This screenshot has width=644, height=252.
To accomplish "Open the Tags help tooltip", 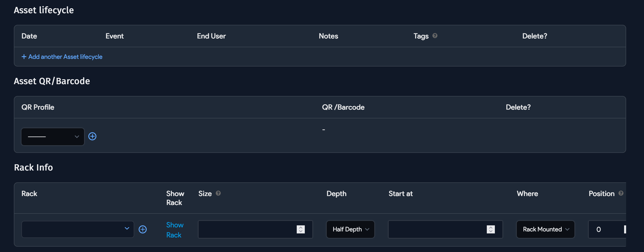I will coord(435,36).
